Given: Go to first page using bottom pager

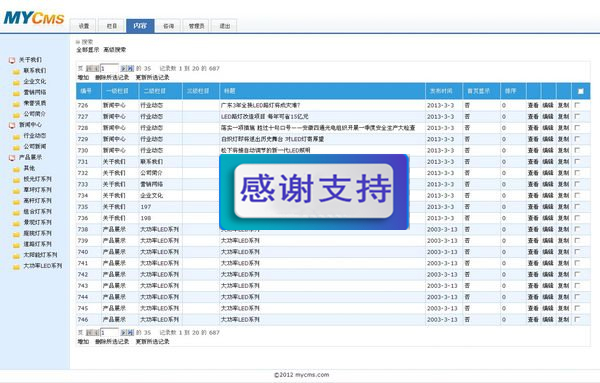Looking at the screenshot, I should coord(89,332).
